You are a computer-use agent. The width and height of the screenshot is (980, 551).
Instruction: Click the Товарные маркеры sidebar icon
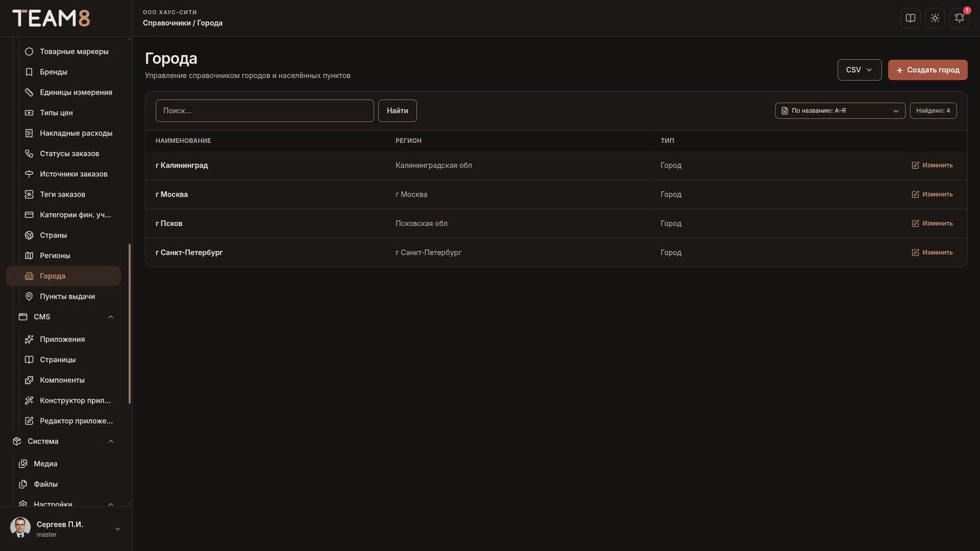click(x=29, y=52)
